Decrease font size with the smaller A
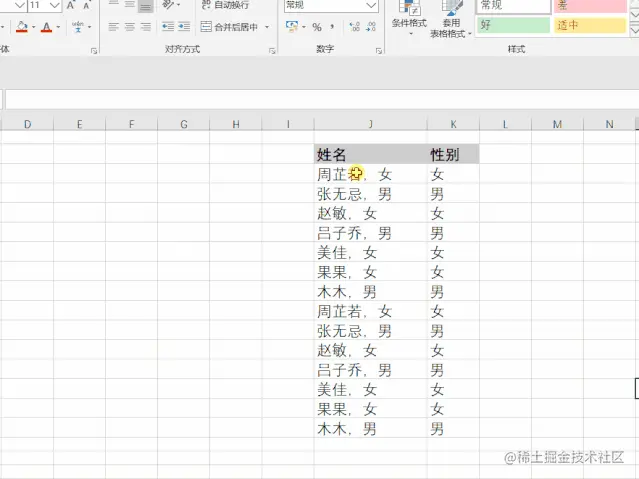639x479 pixels. click(86, 5)
